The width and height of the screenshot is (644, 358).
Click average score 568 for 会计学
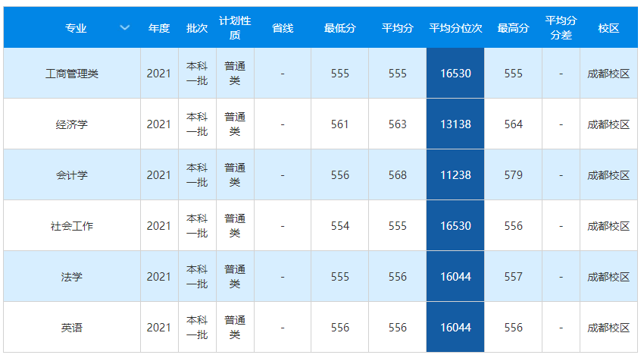click(x=398, y=175)
